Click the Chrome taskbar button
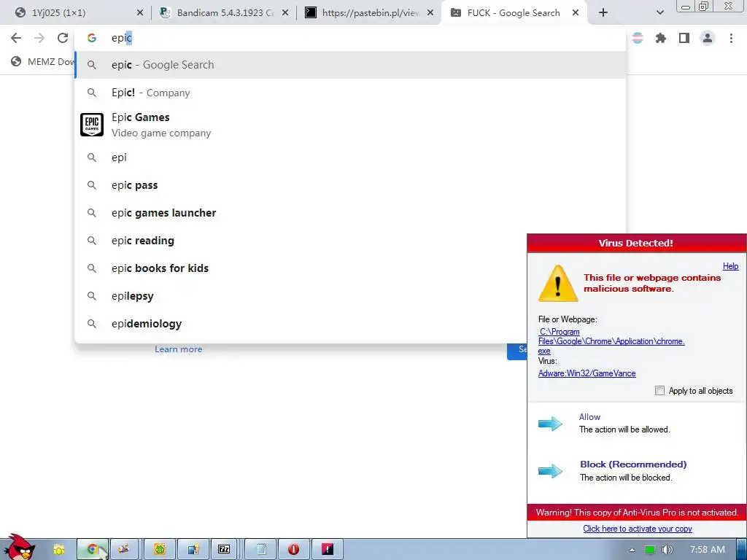 pyautogui.click(x=93, y=550)
